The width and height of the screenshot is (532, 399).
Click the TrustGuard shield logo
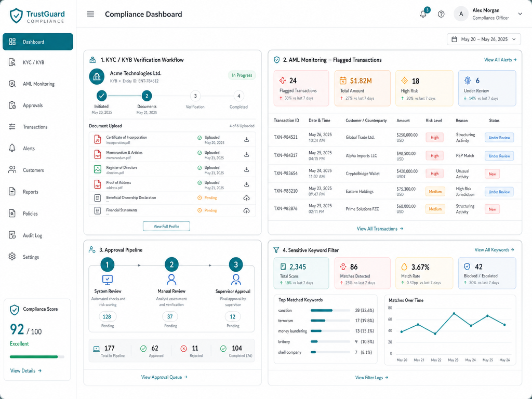point(16,16)
